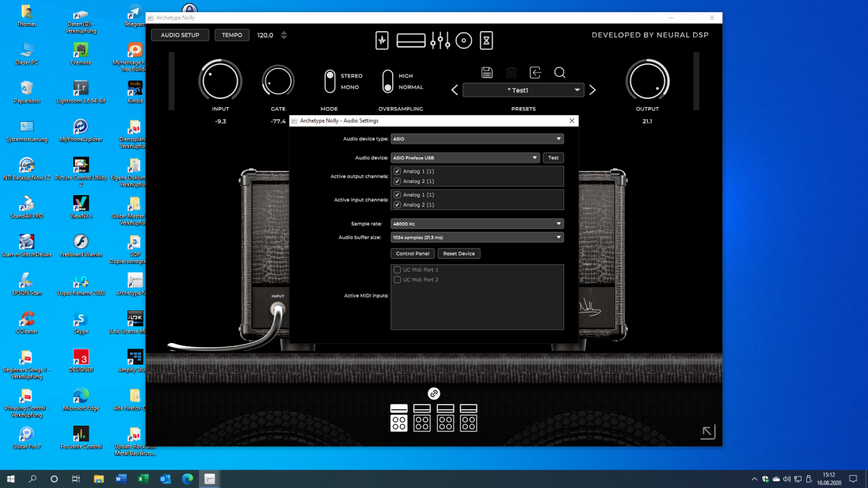Go to next preset arrow
The width and height of the screenshot is (868, 488).
(x=592, y=90)
